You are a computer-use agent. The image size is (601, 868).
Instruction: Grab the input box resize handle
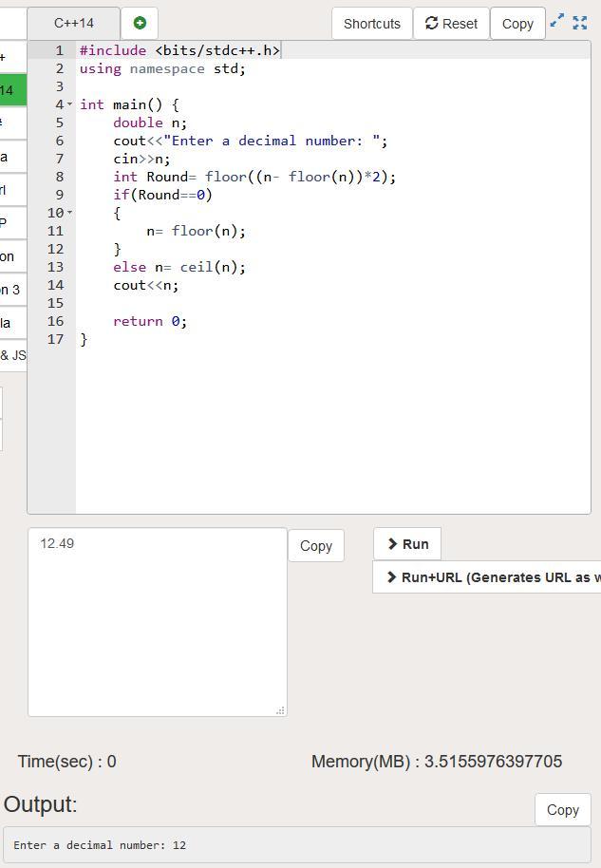pyautogui.click(x=281, y=710)
